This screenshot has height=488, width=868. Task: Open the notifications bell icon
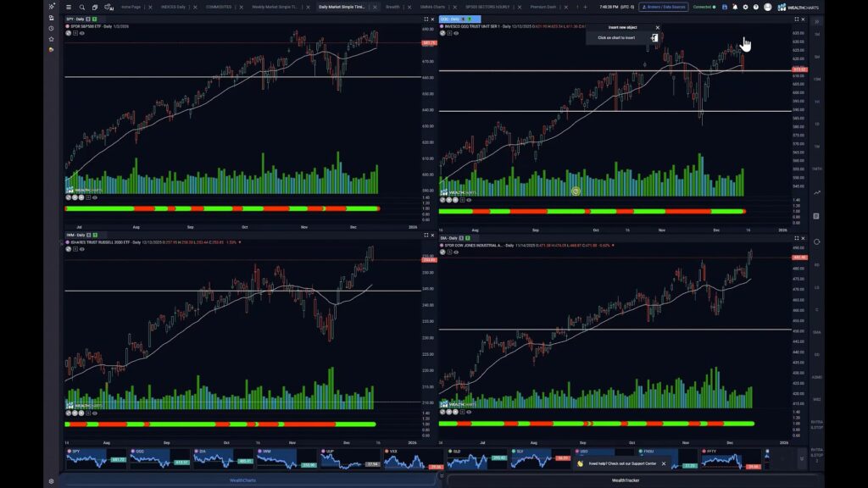[x=735, y=7]
